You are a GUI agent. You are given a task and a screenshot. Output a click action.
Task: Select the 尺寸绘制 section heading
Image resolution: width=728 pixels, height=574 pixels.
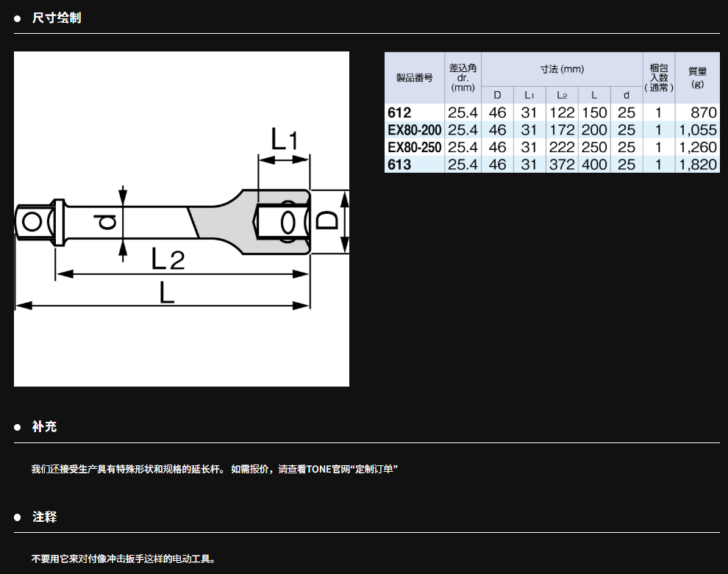[57, 18]
